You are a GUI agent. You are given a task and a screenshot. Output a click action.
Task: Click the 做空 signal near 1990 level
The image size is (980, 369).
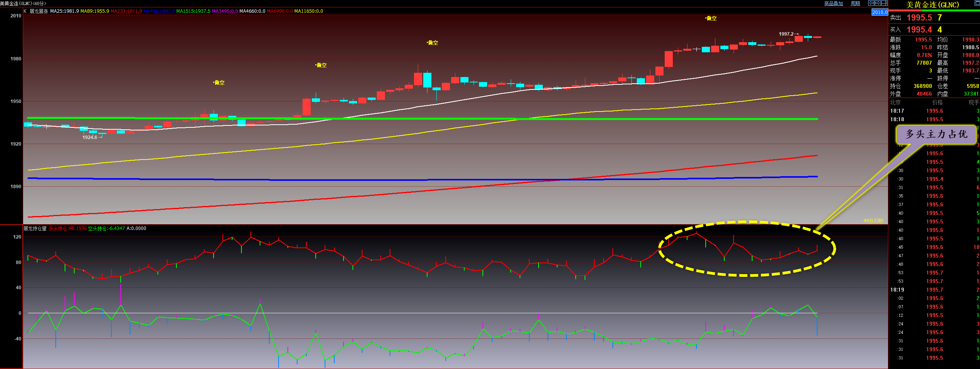[433, 43]
